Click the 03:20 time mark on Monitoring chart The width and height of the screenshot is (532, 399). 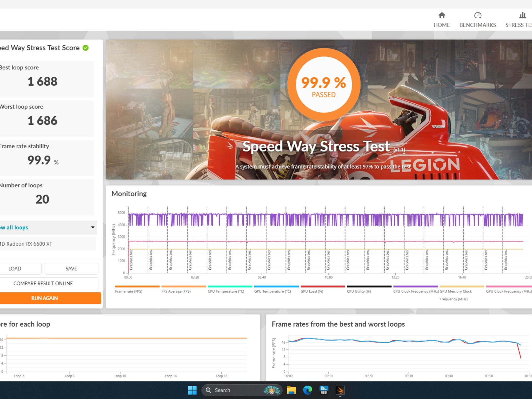point(195,277)
